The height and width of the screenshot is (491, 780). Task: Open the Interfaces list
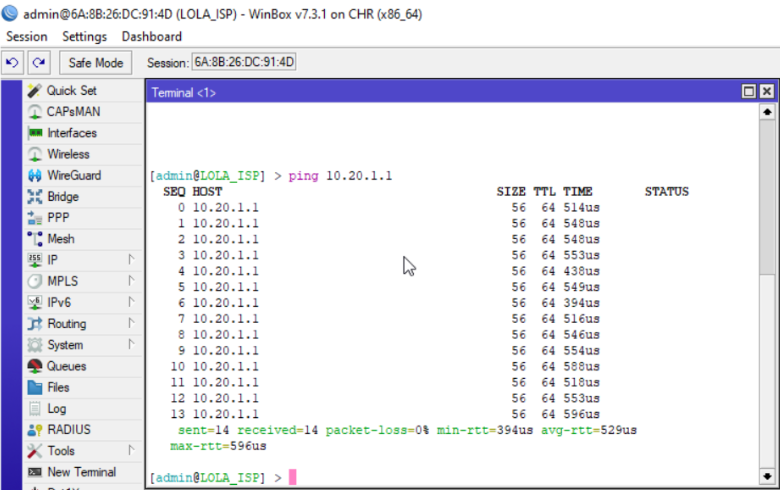point(72,133)
